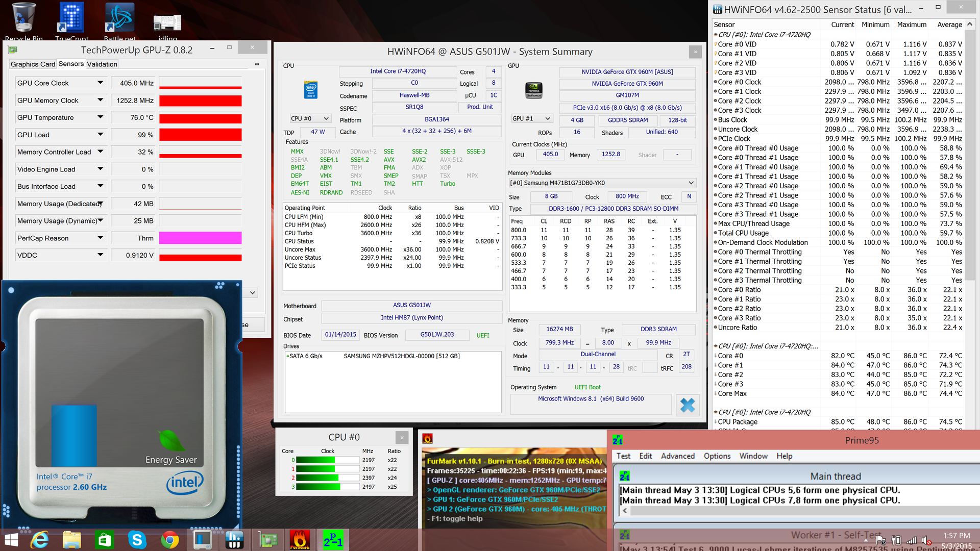This screenshot has width=980, height=551.
Task: Open Prime95 Edit menu
Action: 646,456
